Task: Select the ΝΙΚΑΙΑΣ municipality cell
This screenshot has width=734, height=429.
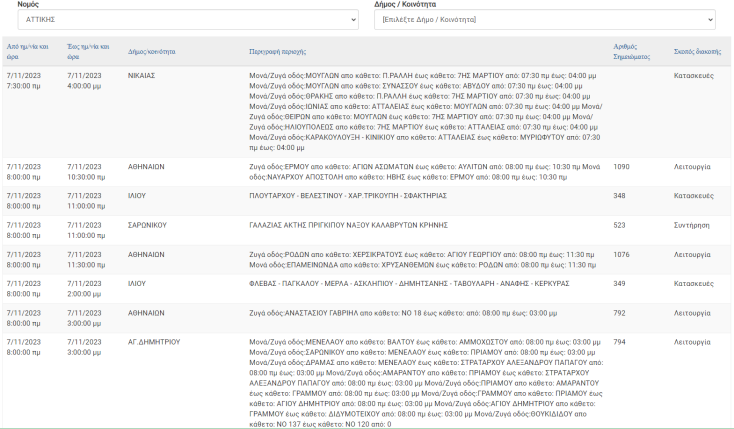Action: pos(142,75)
